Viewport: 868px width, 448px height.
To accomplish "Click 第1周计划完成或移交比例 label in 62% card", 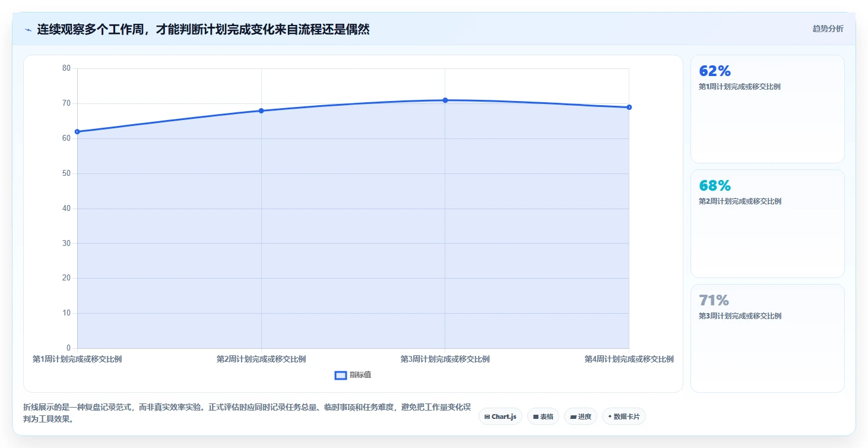I will (740, 87).
